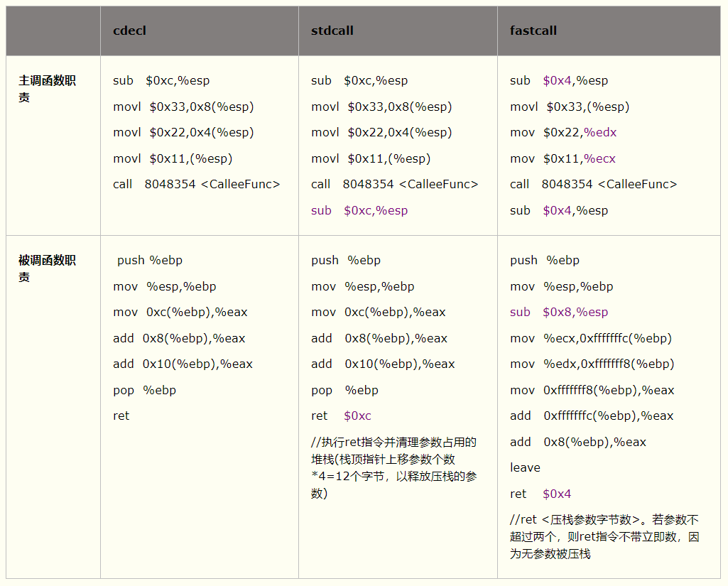Click the CalleeFunc call line under cdecl
The image size is (728, 586).
tap(197, 185)
